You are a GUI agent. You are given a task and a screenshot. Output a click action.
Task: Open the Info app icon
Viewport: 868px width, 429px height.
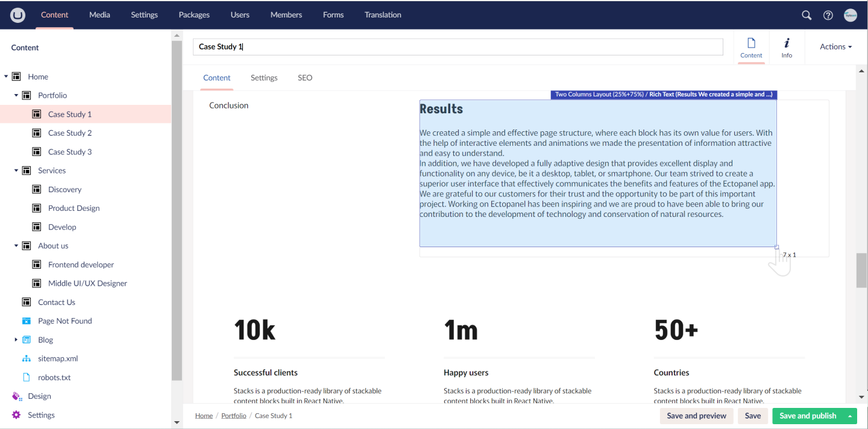pyautogui.click(x=787, y=47)
